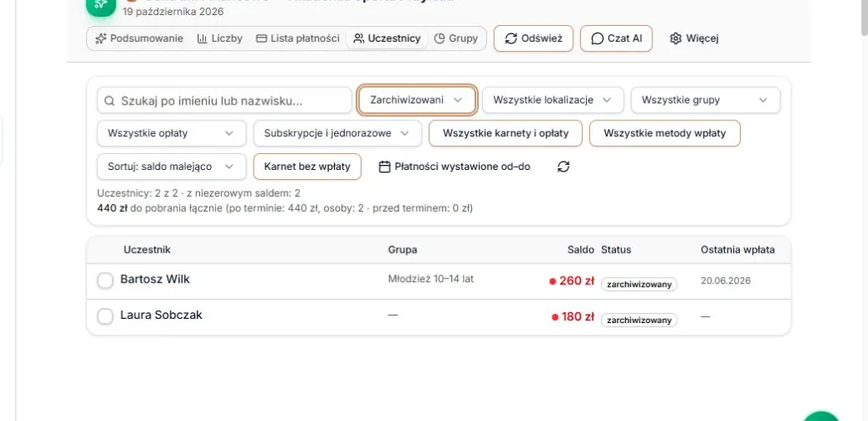Select the Uczestnicy tab
This screenshot has width=868, height=421.
coord(387,39)
